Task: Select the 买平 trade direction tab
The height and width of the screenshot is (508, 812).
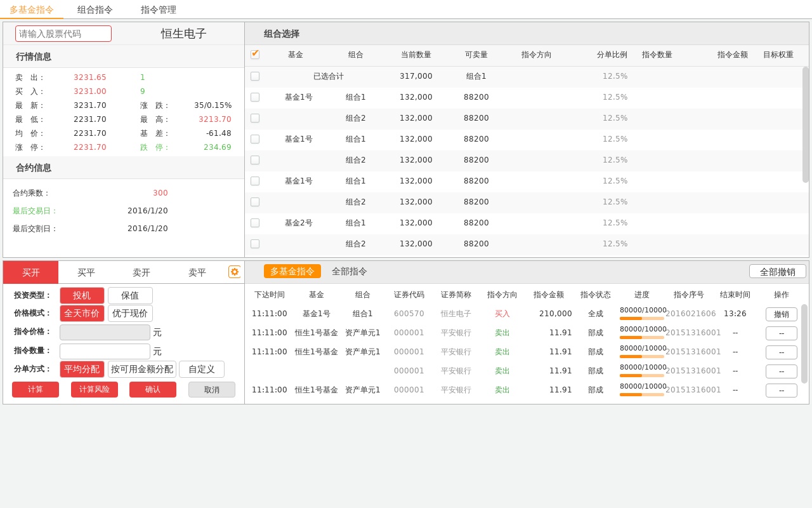Action: coord(86,272)
